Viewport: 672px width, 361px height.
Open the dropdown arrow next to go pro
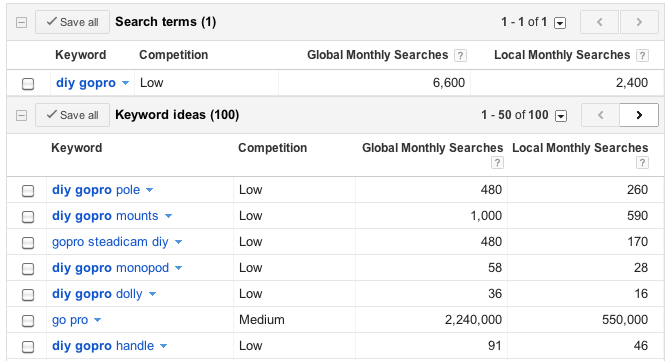pos(98,320)
